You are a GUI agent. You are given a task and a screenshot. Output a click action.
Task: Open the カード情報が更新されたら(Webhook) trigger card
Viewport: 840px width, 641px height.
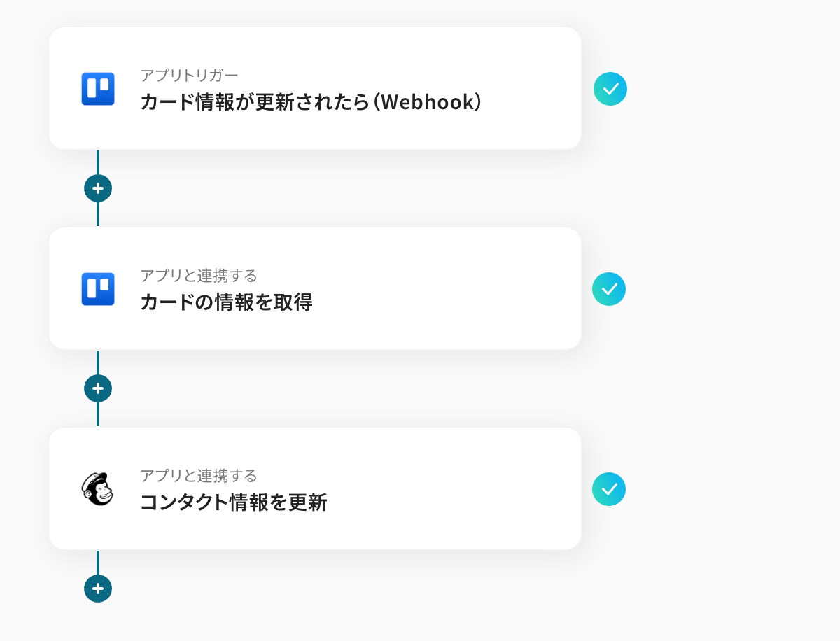(x=315, y=88)
